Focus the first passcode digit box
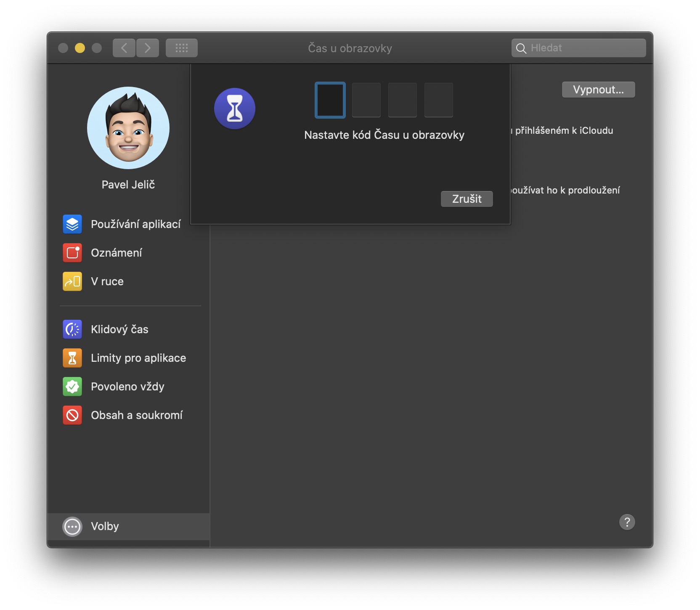 pyautogui.click(x=330, y=100)
